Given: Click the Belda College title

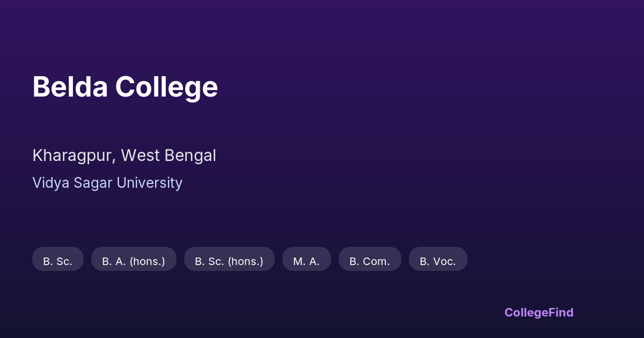Looking at the screenshot, I should click(x=125, y=87).
